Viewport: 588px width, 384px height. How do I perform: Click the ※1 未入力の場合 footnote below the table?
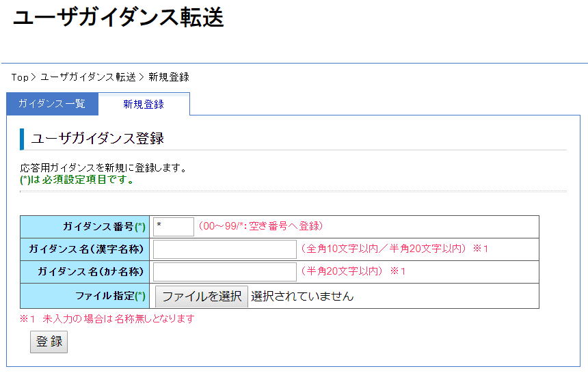[x=107, y=318]
